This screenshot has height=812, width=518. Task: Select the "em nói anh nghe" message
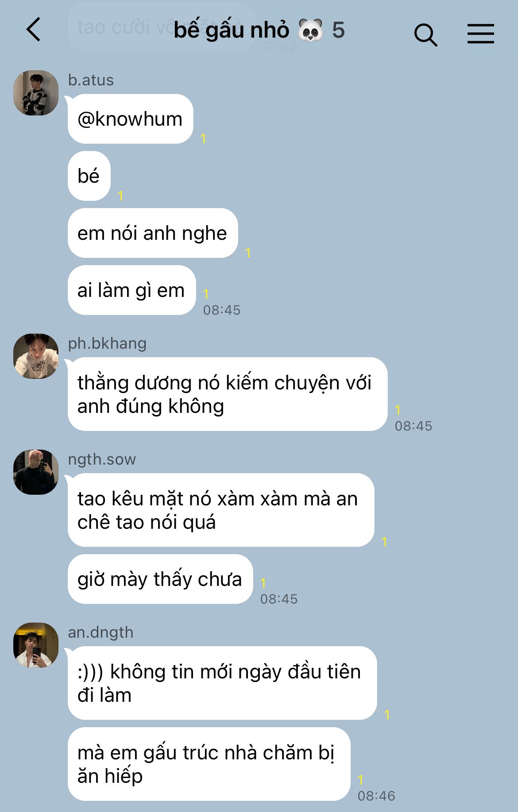click(x=153, y=233)
